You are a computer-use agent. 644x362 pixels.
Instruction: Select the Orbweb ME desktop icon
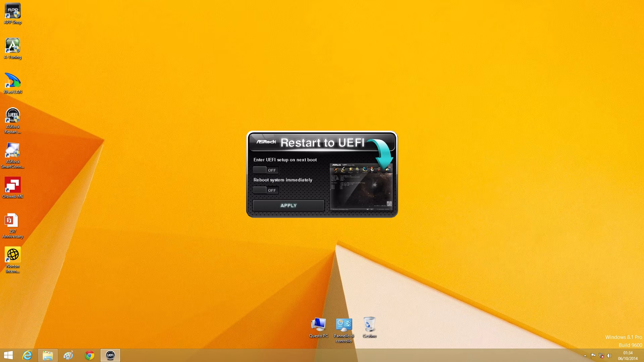pyautogui.click(x=13, y=188)
